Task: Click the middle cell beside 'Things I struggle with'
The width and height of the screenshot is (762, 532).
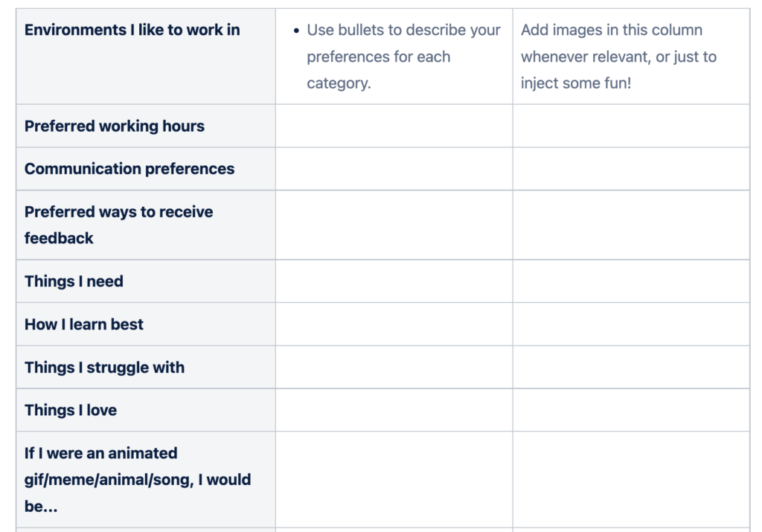Action: coord(394,368)
